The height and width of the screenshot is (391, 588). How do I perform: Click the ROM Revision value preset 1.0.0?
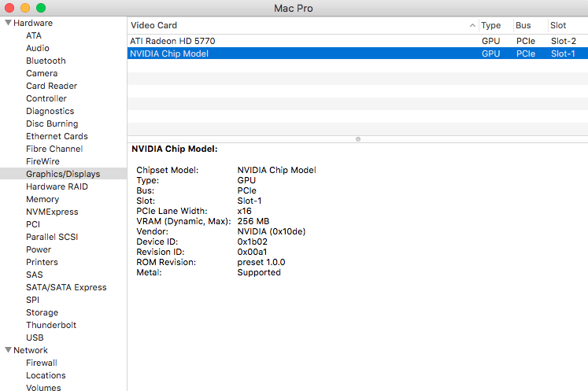coord(261,263)
